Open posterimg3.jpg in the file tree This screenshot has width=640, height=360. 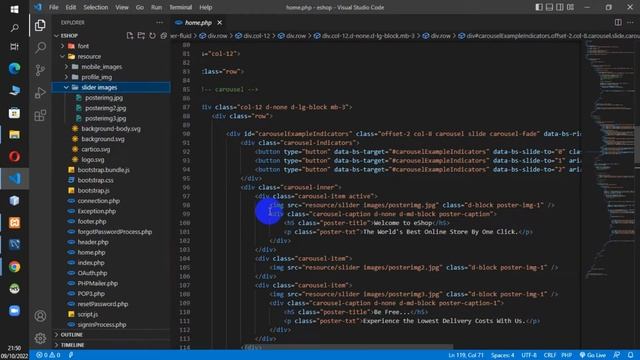click(105, 118)
